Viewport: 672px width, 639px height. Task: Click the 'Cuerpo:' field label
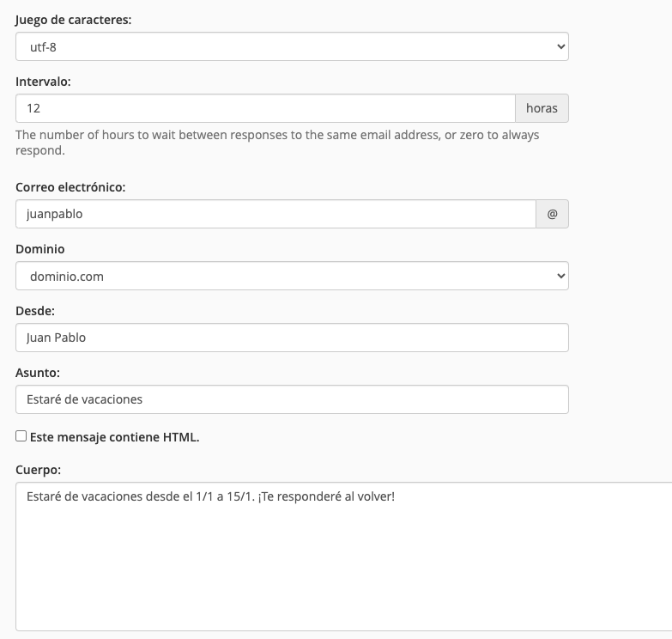pos(39,469)
